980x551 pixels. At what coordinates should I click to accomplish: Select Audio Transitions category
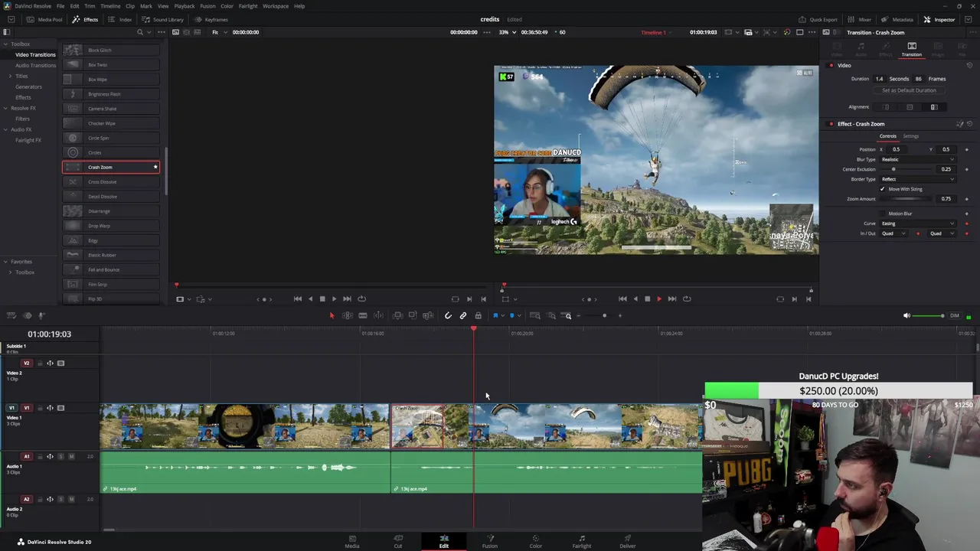click(35, 65)
